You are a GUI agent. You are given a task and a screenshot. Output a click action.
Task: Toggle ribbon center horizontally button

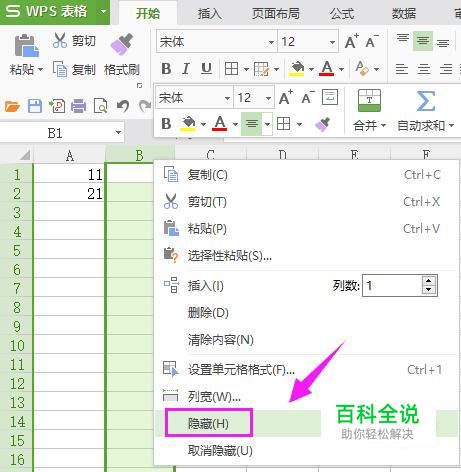(424, 69)
